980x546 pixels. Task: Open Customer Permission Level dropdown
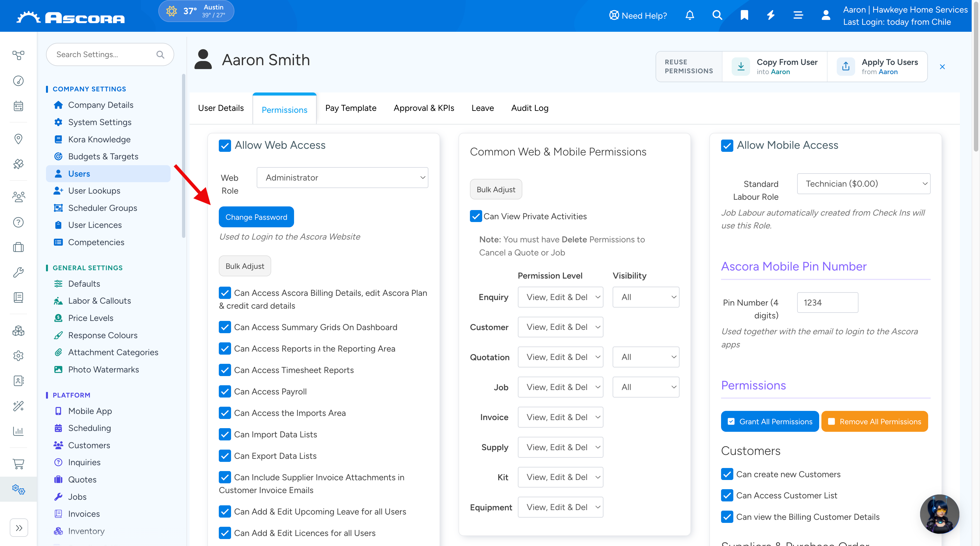point(561,327)
